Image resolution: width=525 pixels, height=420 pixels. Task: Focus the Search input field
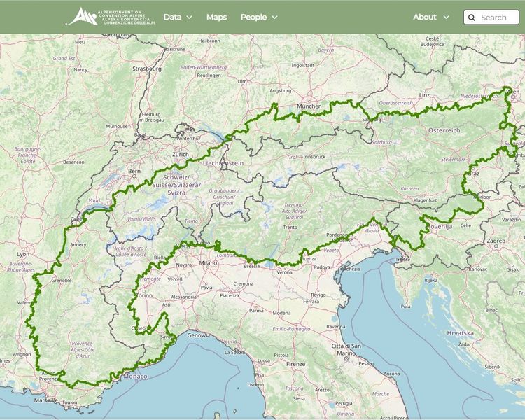[x=498, y=17]
